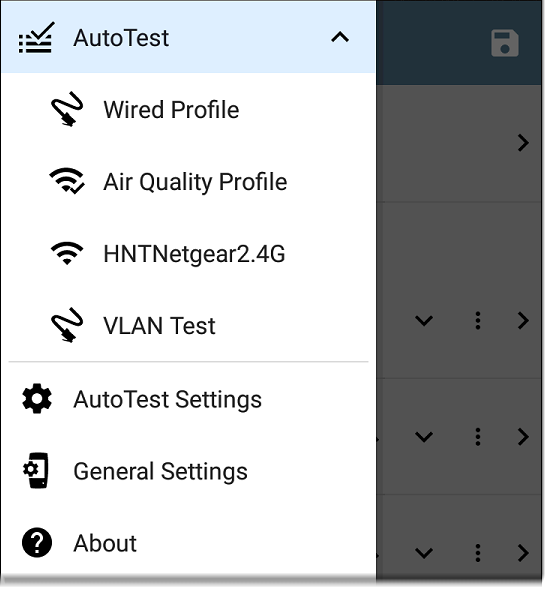This screenshot has width=548, height=589.
Task: Click the AutoTest Settings gear icon
Action: click(37, 399)
